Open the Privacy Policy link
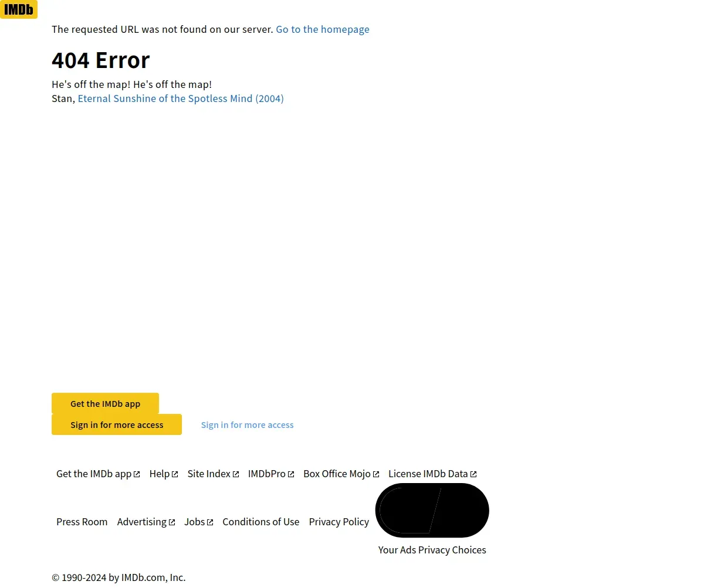Viewport: 704px width, 588px height. pos(339,522)
